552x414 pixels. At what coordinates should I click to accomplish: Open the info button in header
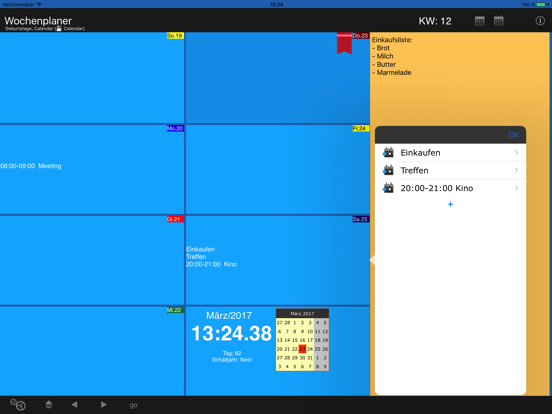coord(540,21)
